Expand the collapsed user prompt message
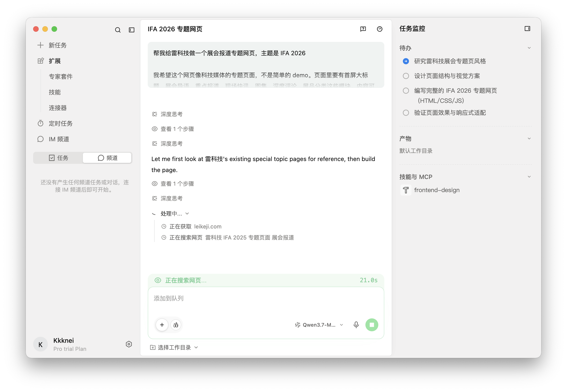Viewport: 567px width, 392px height. click(266, 65)
